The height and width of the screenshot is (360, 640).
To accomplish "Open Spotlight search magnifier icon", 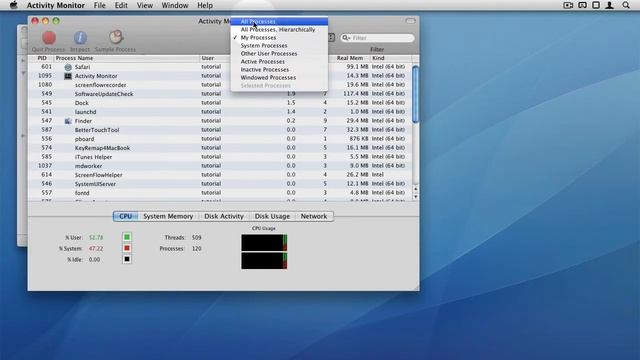I will tap(626, 5).
